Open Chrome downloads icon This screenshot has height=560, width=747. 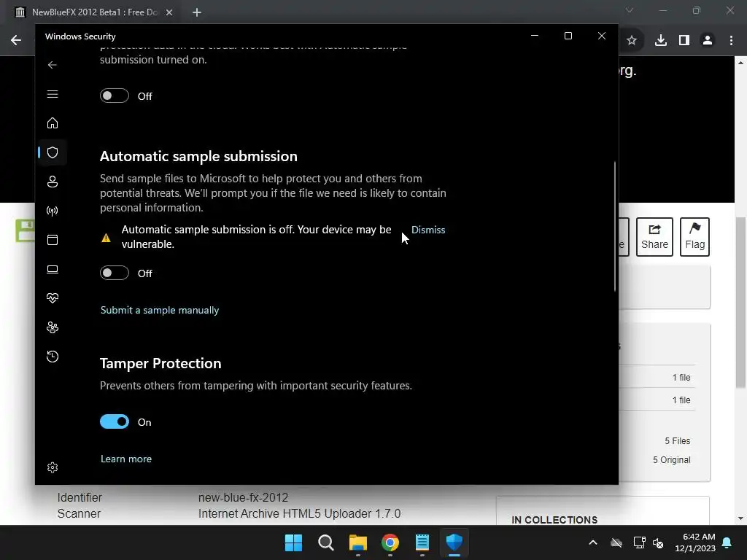661,41
